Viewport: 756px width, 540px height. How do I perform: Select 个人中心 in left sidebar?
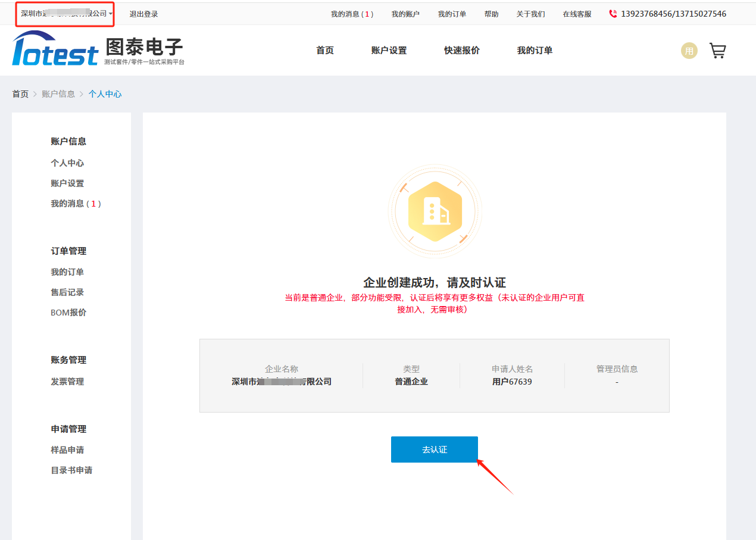(67, 163)
